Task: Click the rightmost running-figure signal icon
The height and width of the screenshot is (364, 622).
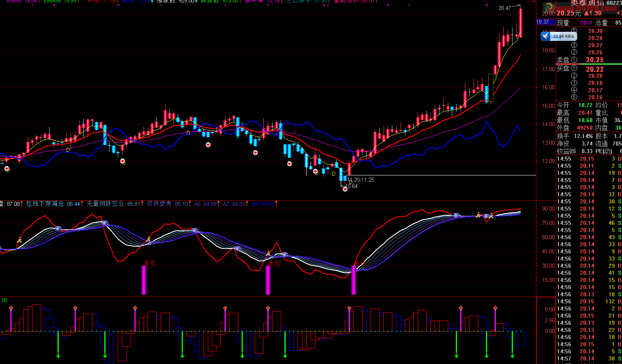Action: coord(491,216)
